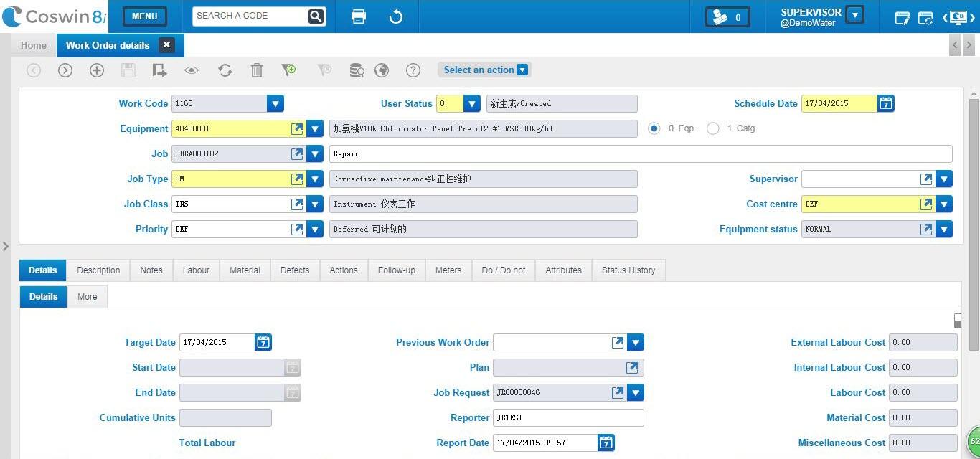Open the Cost centre link icon
980x459 pixels.
click(927, 204)
